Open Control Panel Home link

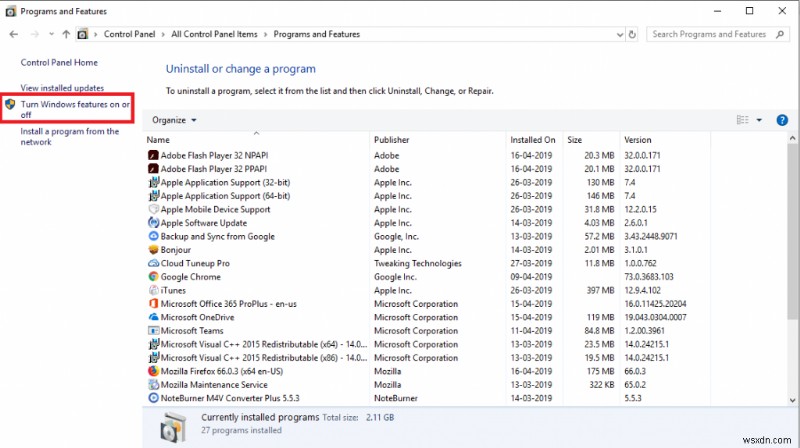pos(59,62)
